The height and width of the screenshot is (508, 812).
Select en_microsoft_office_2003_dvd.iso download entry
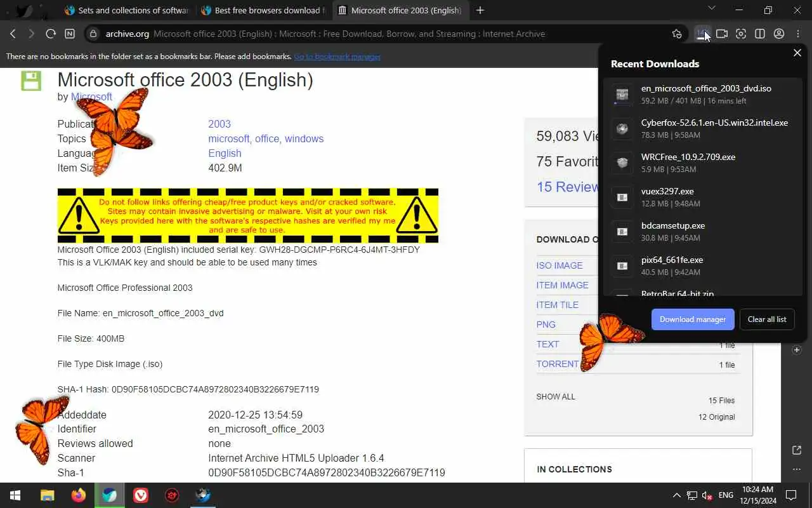click(702, 95)
